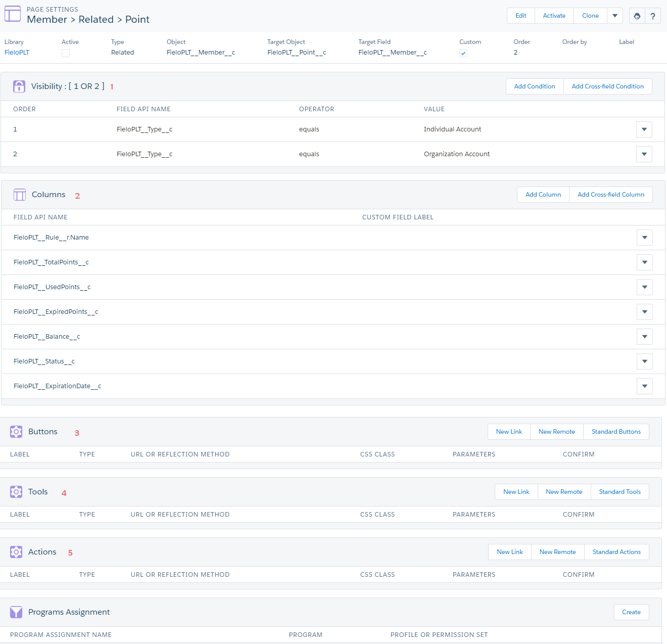Viewport: 667px width, 644px height.
Task: Click the Buttons section gear icon
Action: coord(16,432)
